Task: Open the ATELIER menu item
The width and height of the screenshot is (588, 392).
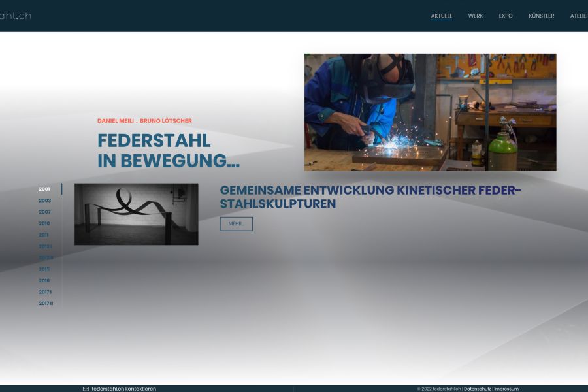Action: pos(579,16)
